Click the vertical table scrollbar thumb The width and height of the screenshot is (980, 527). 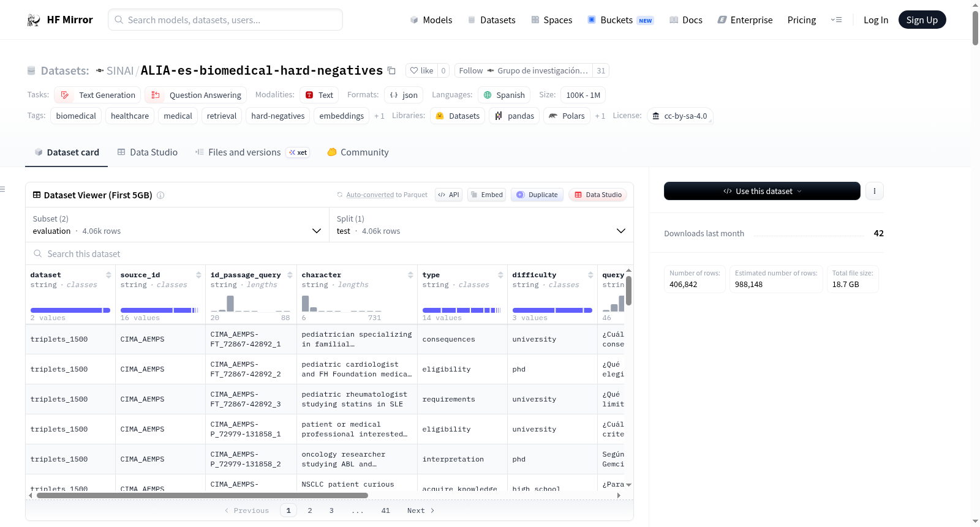pos(628,290)
